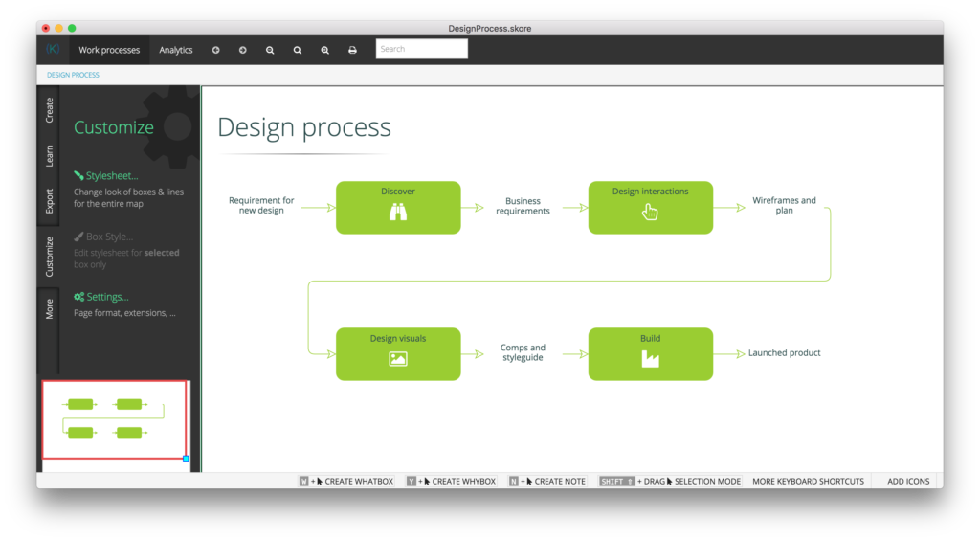
Task: Click 'Page format, extensions, ...' description
Action: pyautogui.click(x=125, y=313)
